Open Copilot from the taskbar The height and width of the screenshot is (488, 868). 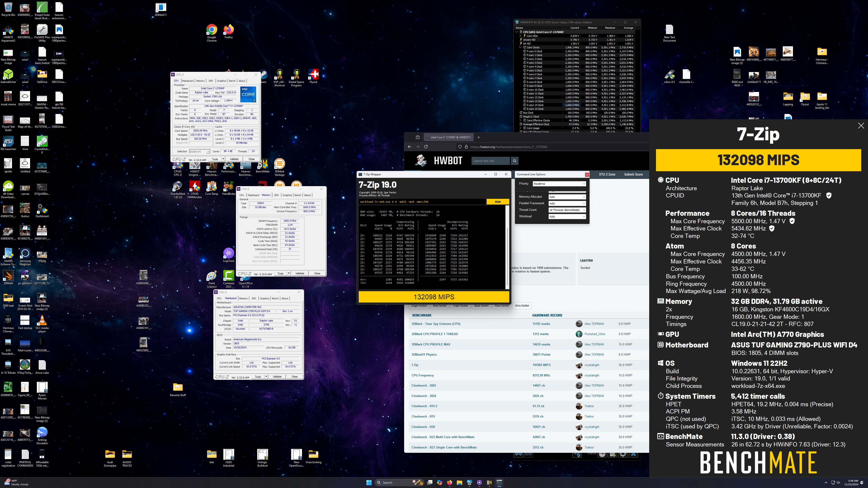click(x=439, y=483)
